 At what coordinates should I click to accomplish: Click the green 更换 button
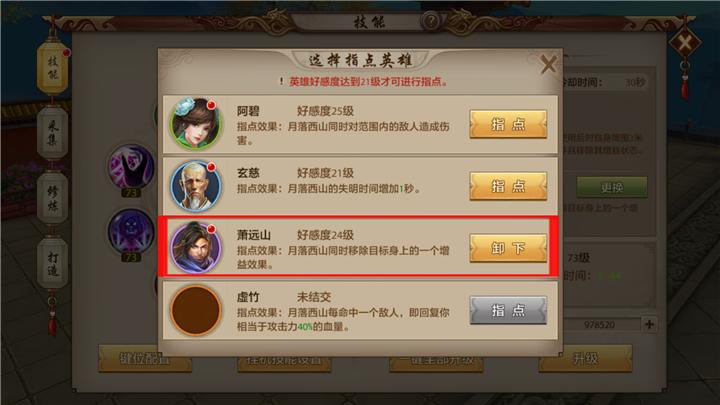click(x=612, y=187)
